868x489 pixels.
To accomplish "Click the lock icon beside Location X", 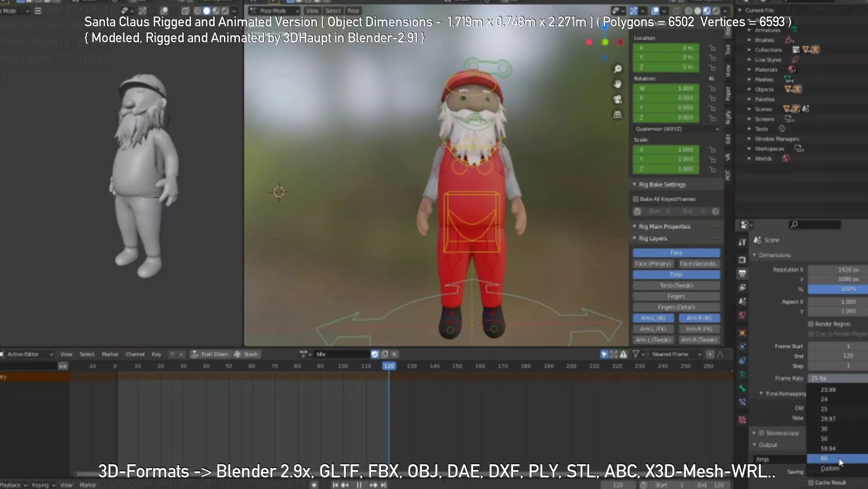I will coord(712,48).
